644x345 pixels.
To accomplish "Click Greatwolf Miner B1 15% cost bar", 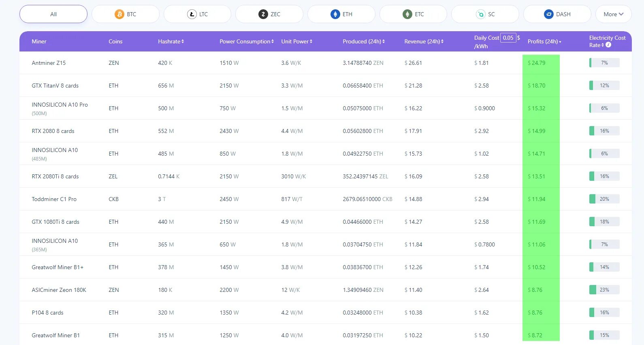I will (x=604, y=335).
